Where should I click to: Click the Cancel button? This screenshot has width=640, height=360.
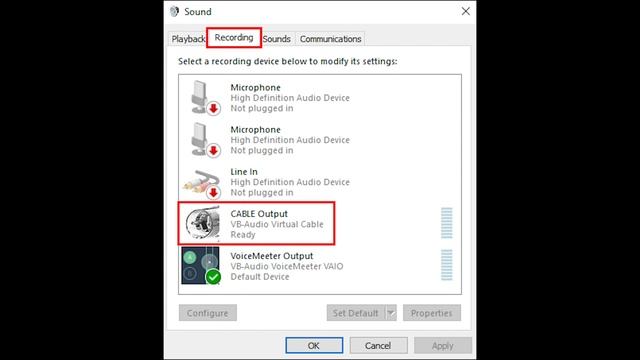[378, 346]
